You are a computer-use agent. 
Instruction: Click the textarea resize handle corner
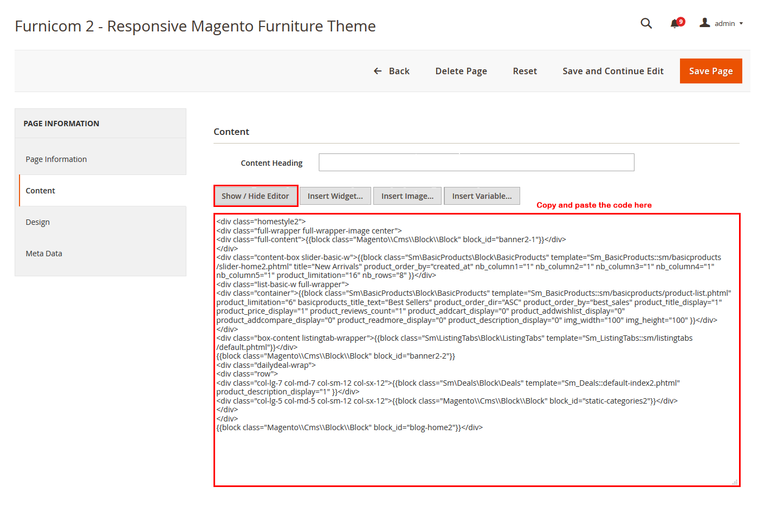[735, 482]
